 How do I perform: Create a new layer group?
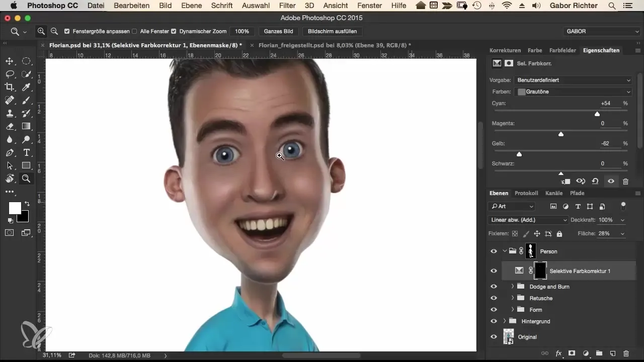599,353
